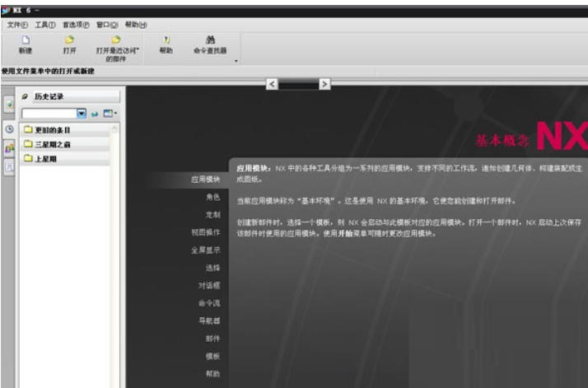Click the 角色 link in the welcome list
588x388 pixels.
pyautogui.click(x=212, y=198)
